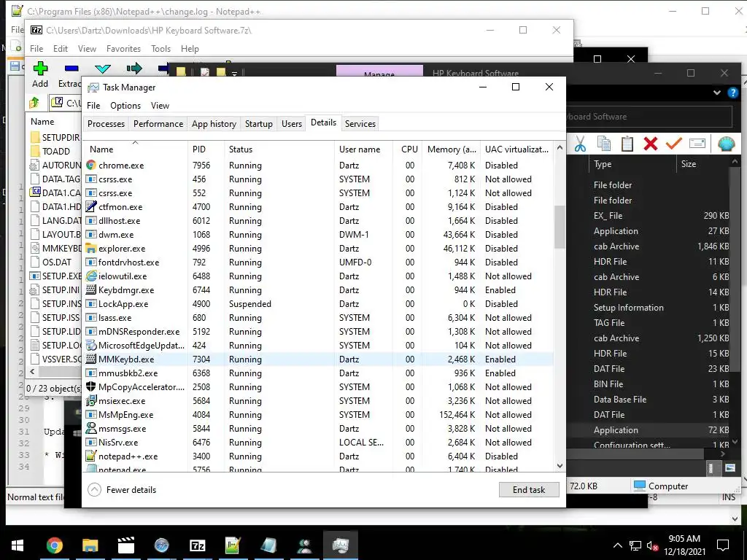Open the network tray icon
Image resolution: width=747 pixels, height=560 pixels.
click(635, 545)
